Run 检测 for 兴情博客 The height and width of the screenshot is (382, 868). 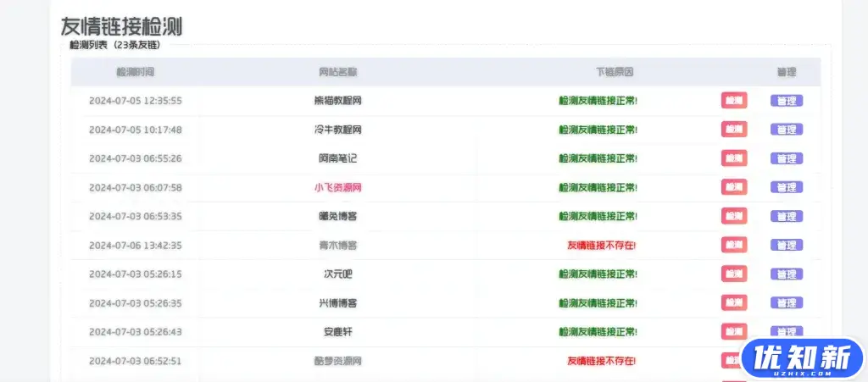coord(734,302)
